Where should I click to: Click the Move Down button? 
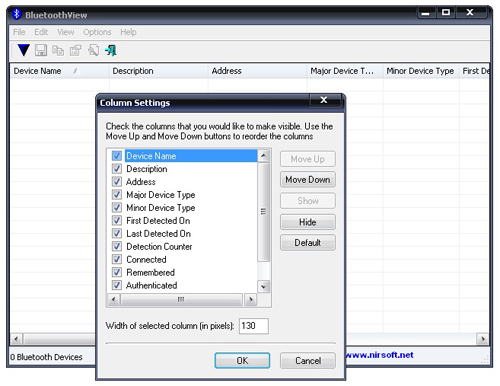(308, 180)
